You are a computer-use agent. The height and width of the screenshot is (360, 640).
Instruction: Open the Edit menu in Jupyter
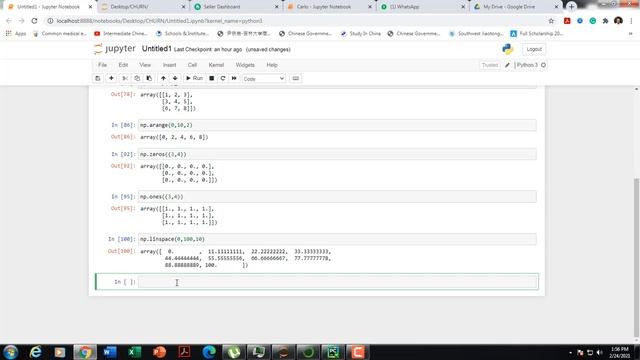tap(123, 65)
